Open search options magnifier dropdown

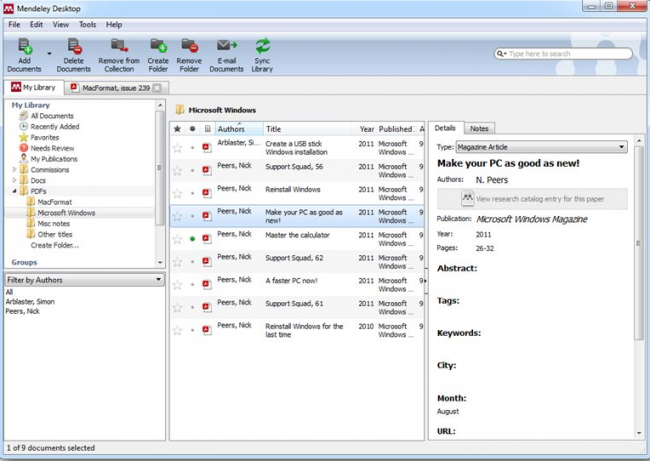501,53
